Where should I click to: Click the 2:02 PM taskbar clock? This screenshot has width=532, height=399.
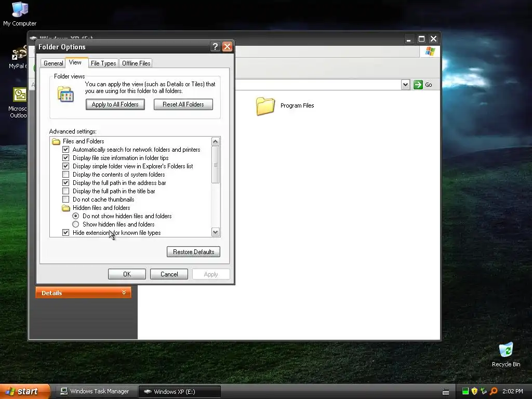click(x=513, y=391)
